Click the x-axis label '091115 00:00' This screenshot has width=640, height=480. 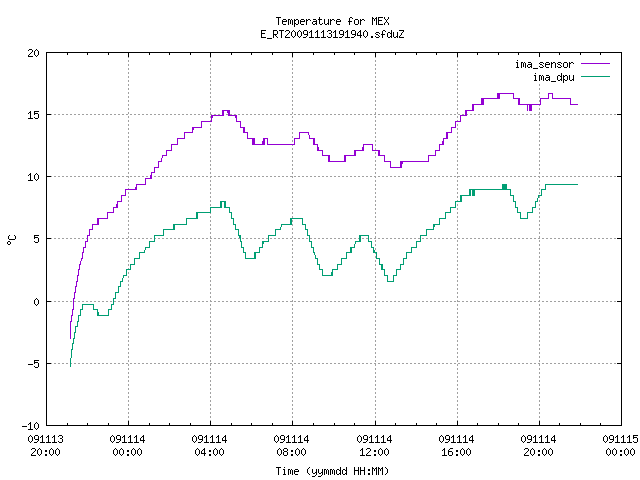620,446
